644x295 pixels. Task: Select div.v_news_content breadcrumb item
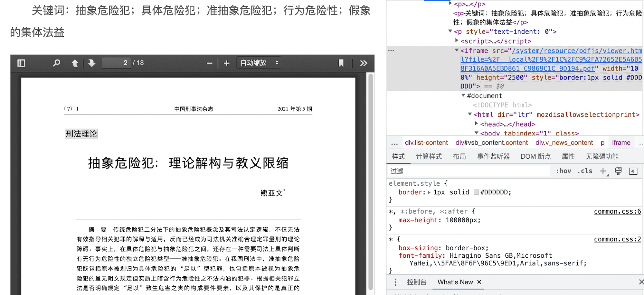click(564, 143)
